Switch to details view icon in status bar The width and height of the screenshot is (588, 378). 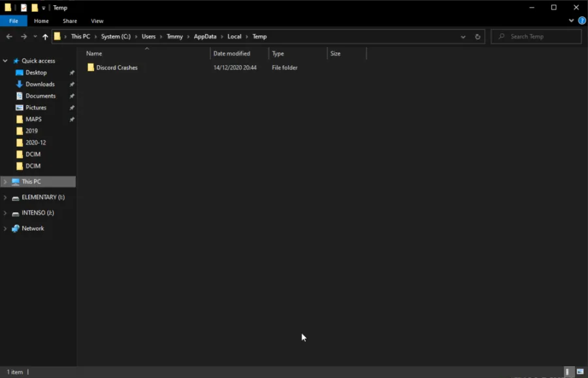(x=568, y=371)
